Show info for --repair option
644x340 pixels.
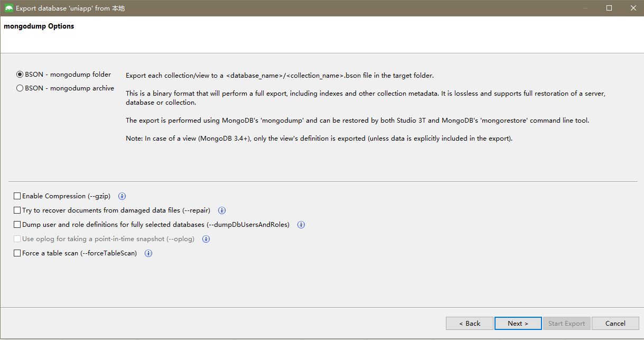222,210
